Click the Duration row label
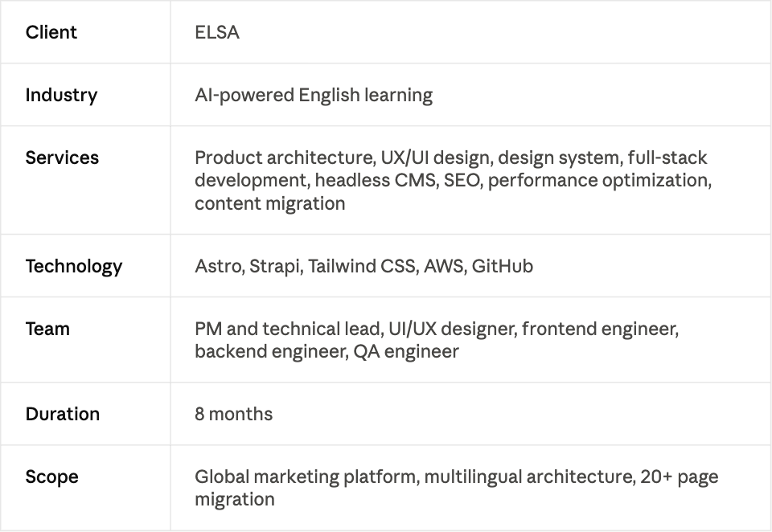This screenshot has height=532, width=772. pos(63,414)
